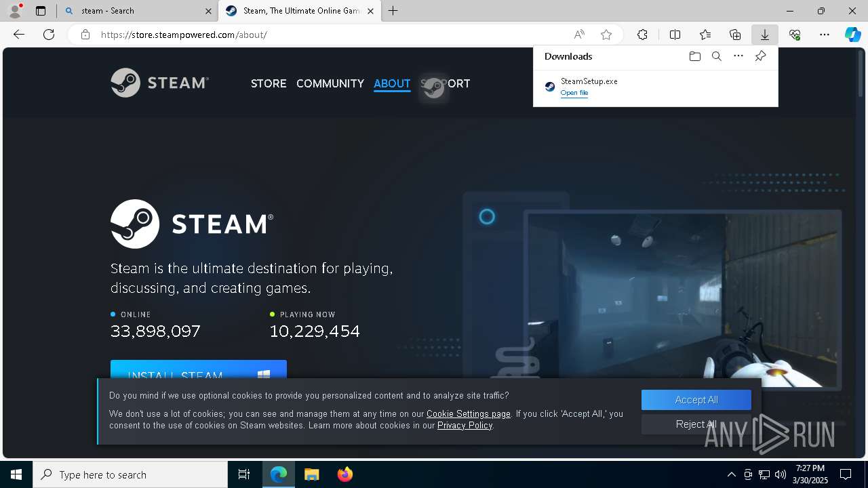Open the Favorites list icon
This screenshot has width=868, height=488.
(705, 35)
